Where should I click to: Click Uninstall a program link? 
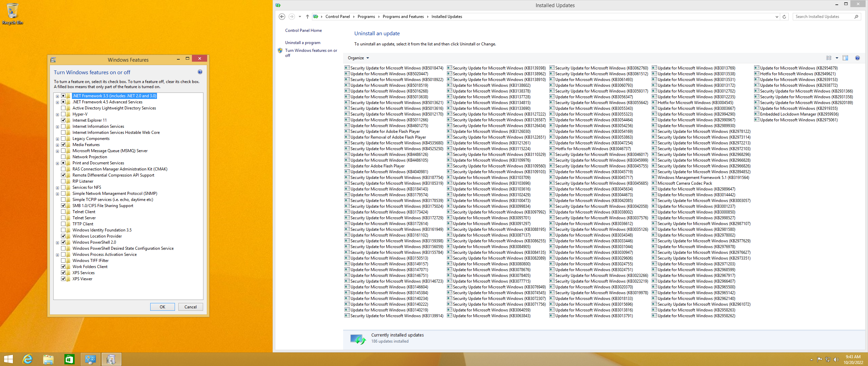tap(302, 43)
